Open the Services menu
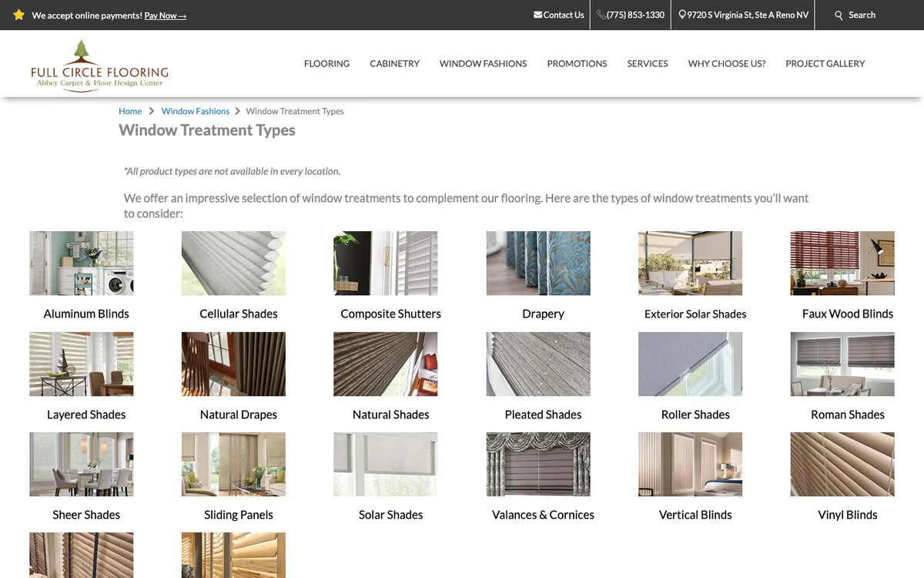This screenshot has width=924, height=578. (648, 64)
